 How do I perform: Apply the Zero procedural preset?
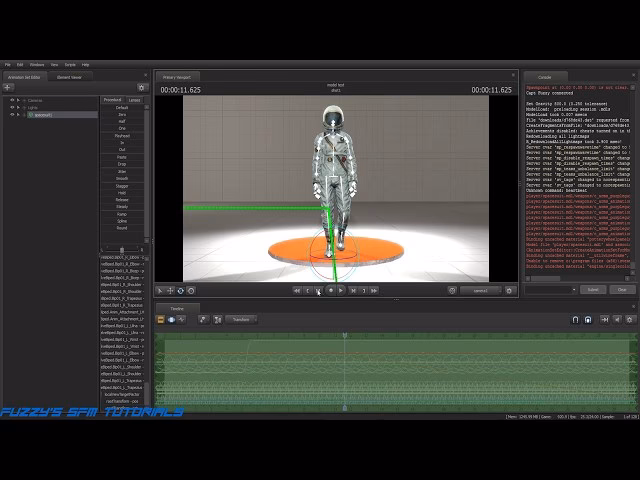(122, 115)
